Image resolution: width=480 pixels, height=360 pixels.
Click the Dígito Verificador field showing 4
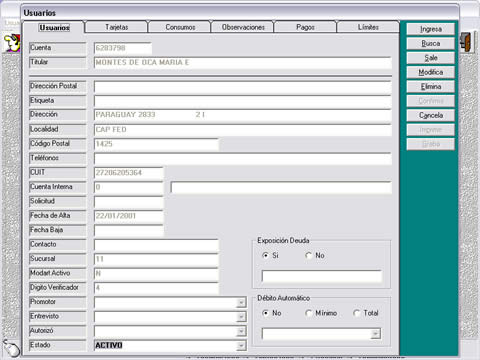156,288
